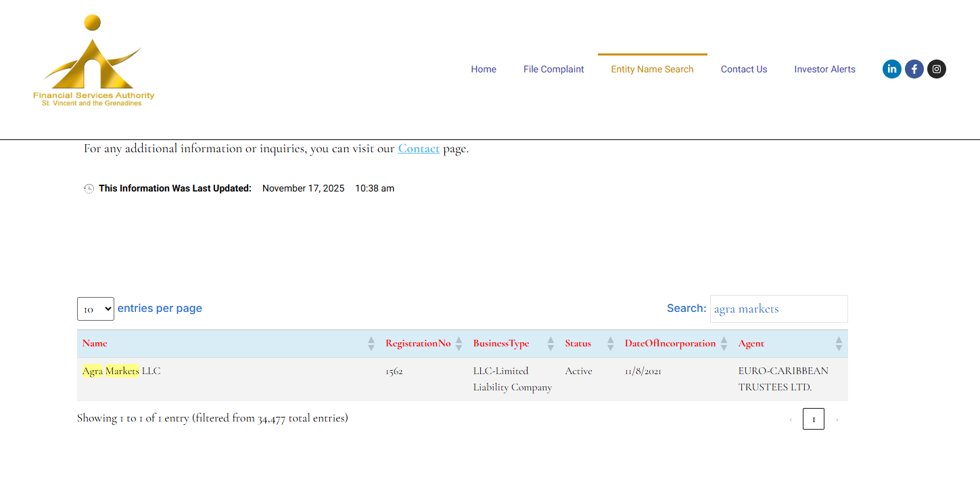The height and width of the screenshot is (477, 980).
Task: Sort by DateOfIncorporation column arrows
Action: point(724,344)
